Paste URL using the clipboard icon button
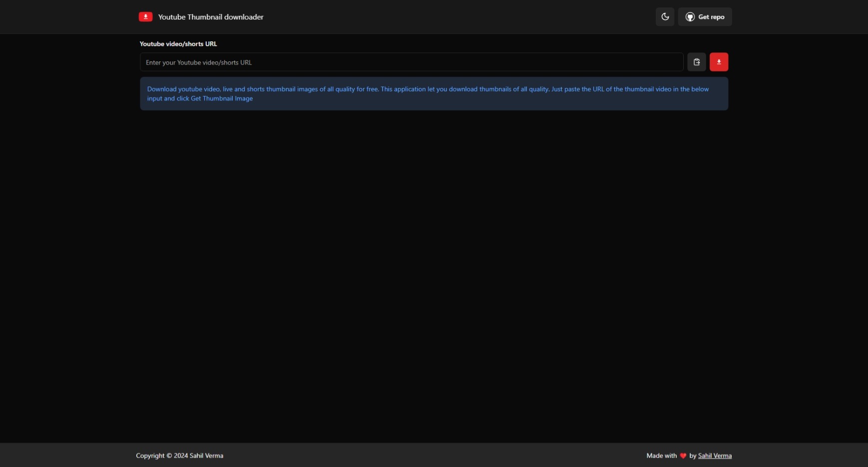Image resolution: width=868 pixels, height=467 pixels. coord(696,62)
